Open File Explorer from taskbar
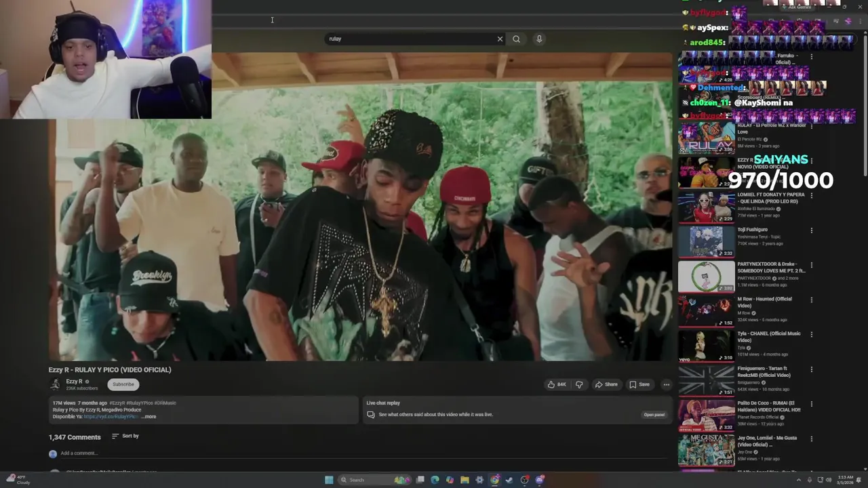The height and width of the screenshot is (488, 868). [x=465, y=480]
